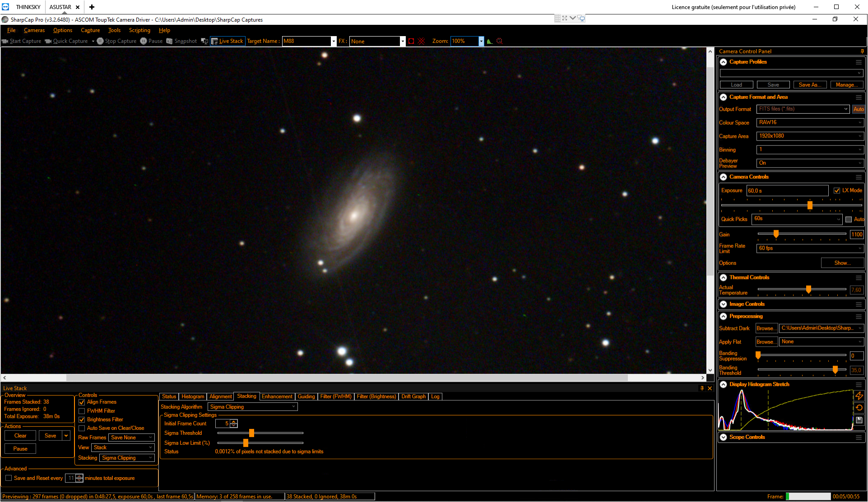Click the TeamViewer logo icon at top left
The image size is (868, 502).
point(5,7)
